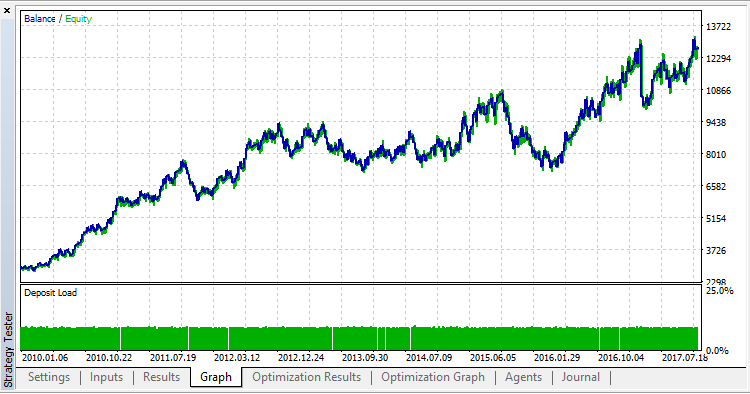This screenshot has height=394, width=750.
Task: Switch to the Inputs tab
Action: [106, 377]
